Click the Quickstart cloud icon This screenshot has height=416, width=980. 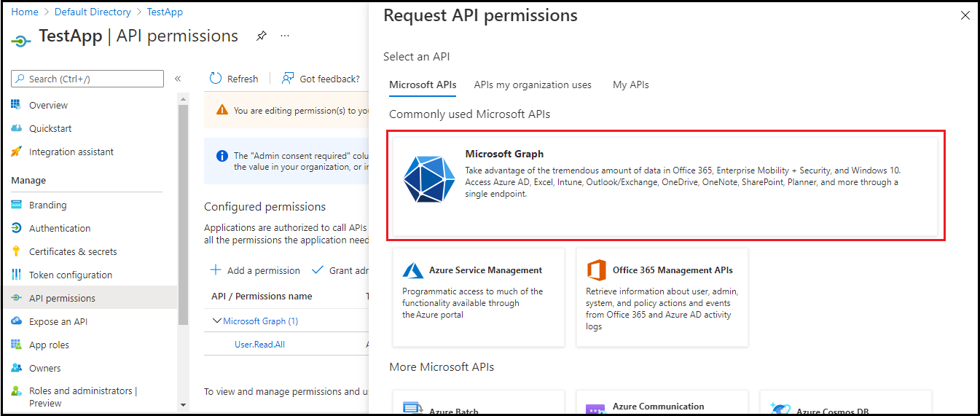[16, 128]
